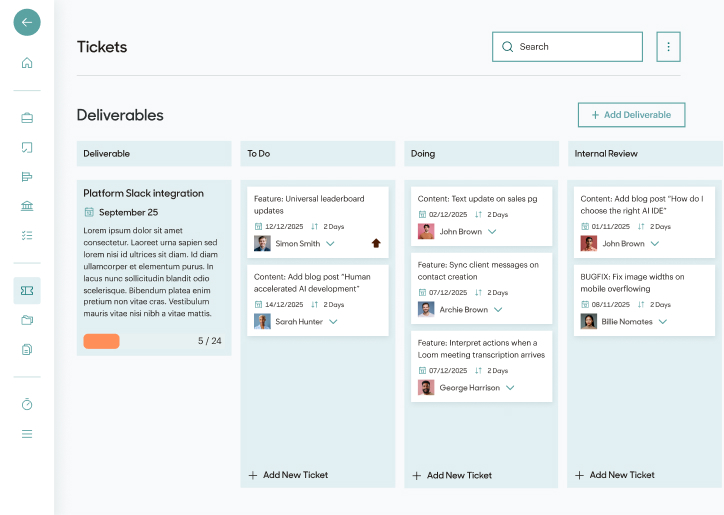Click 2 Days estimate on Simon Smith ticket
The width and height of the screenshot is (724, 515).
pyautogui.click(x=333, y=226)
